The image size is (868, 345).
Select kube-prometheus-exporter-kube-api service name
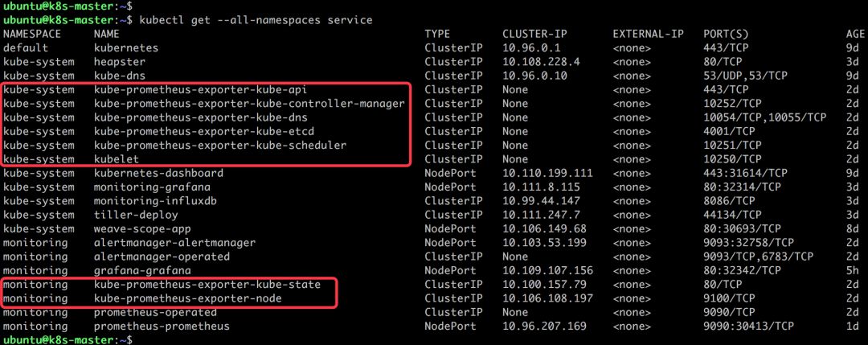[200, 89]
